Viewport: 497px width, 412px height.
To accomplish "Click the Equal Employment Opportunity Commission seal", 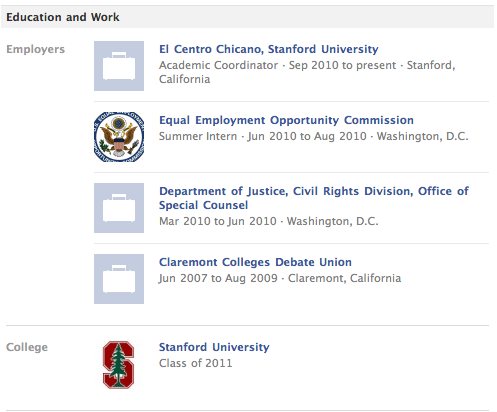I will click(x=119, y=137).
